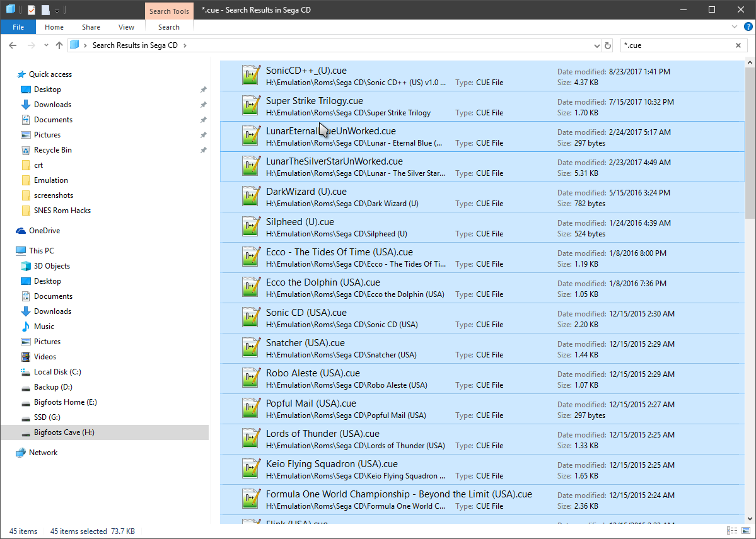Open the File menu

point(18,27)
